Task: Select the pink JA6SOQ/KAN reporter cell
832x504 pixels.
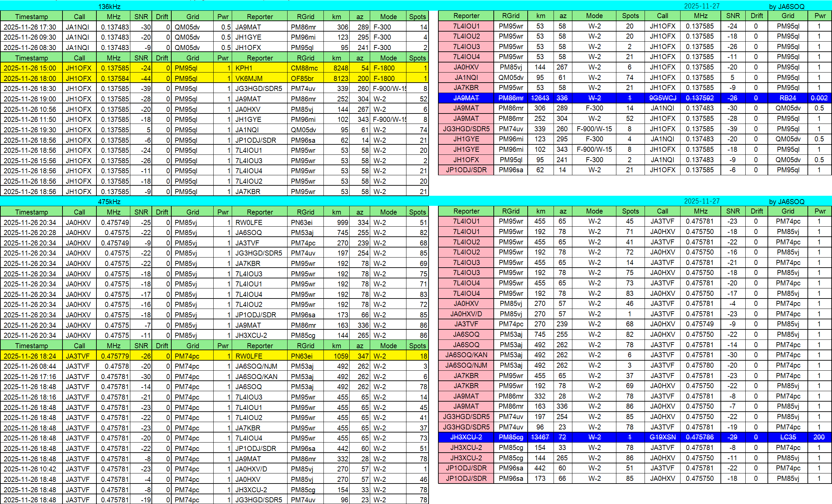Action: (466, 355)
